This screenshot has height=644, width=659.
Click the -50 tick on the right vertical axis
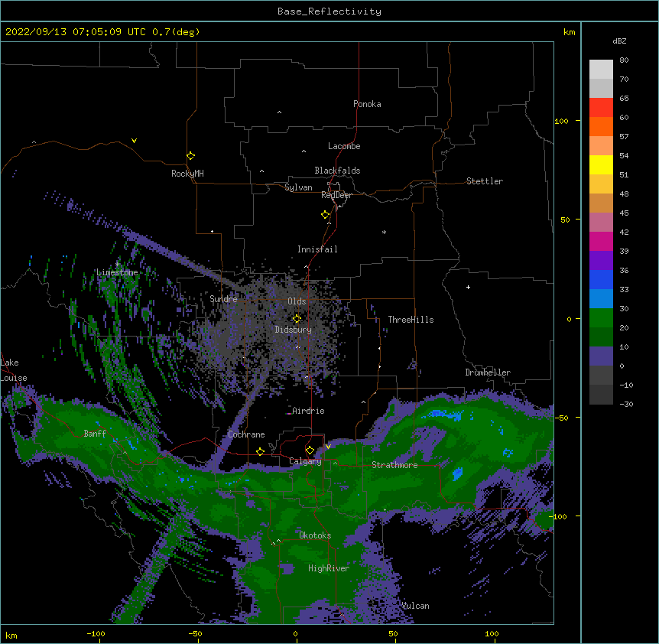pos(561,418)
